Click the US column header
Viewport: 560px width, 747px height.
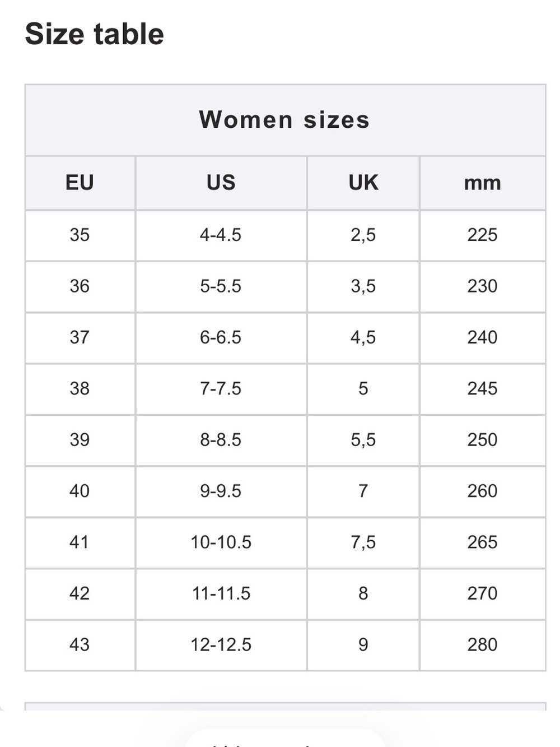click(x=221, y=183)
